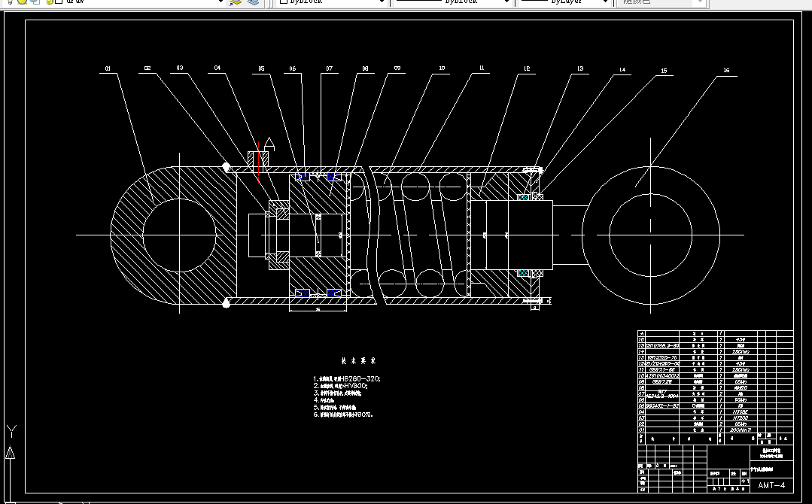Select part callout label 06
Screen dimensions: 812x504
tap(293, 68)
